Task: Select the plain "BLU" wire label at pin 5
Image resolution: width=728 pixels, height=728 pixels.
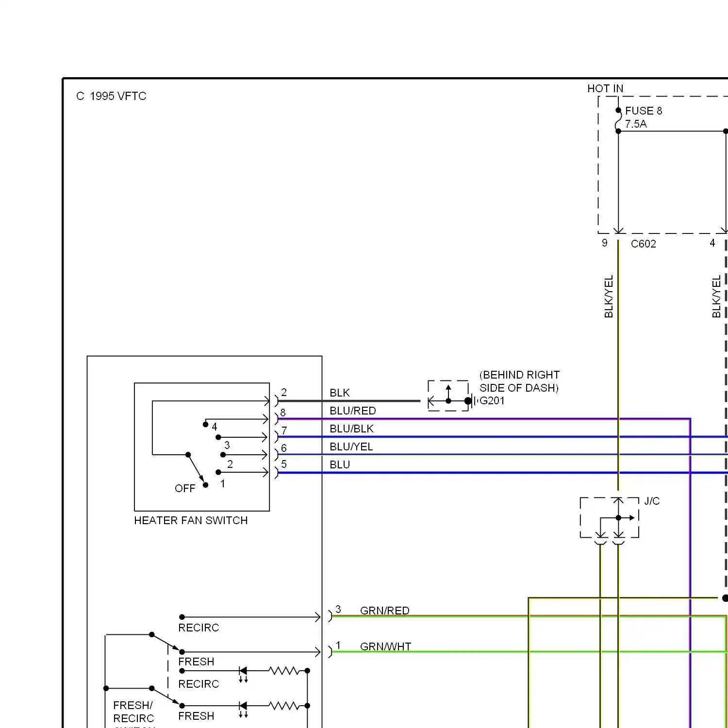Action: point(340,464)
